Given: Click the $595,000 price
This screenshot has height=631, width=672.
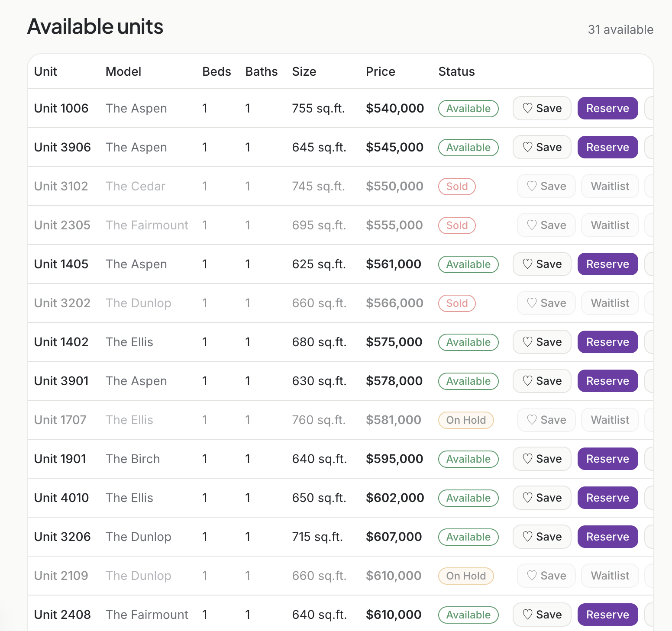Looking at the screenshot, I should click(x=394, y=459).
